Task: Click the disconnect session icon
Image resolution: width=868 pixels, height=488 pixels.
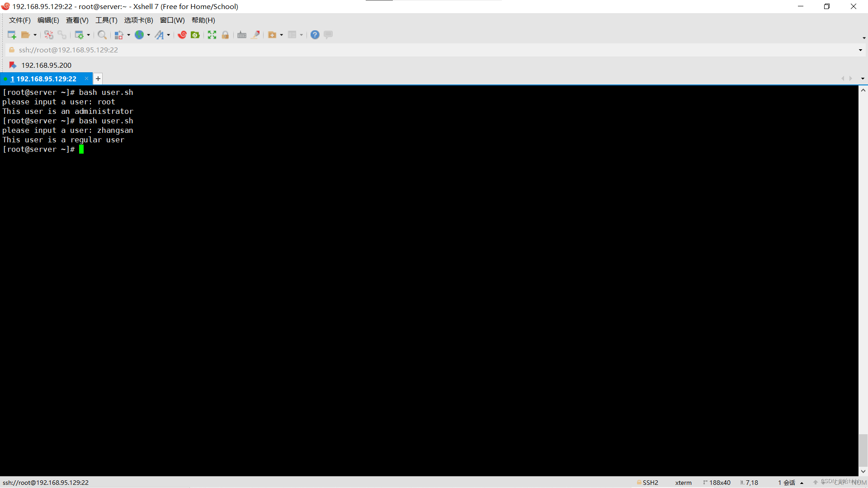Action: (x=49, y=35)
